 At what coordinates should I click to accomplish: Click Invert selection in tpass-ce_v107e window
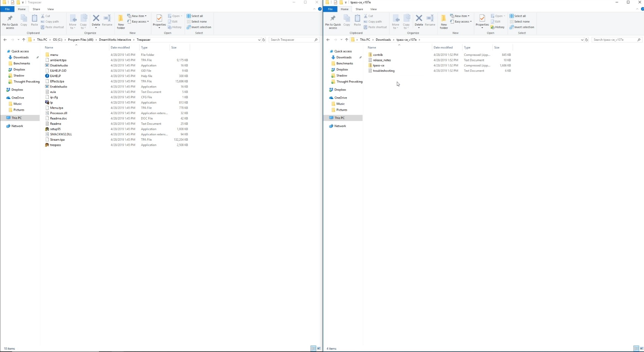(x=524, y=27)
